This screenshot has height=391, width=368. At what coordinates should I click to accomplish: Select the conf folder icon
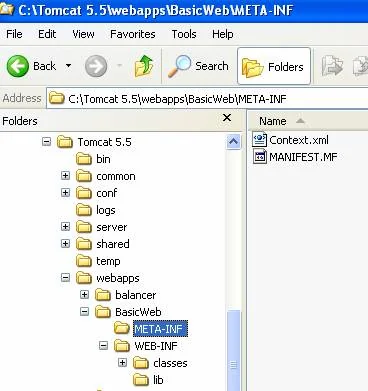(84, 193)
